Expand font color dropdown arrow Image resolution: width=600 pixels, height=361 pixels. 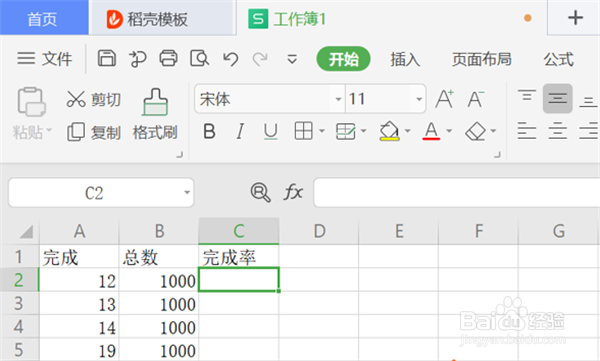(x=449, y=131)
